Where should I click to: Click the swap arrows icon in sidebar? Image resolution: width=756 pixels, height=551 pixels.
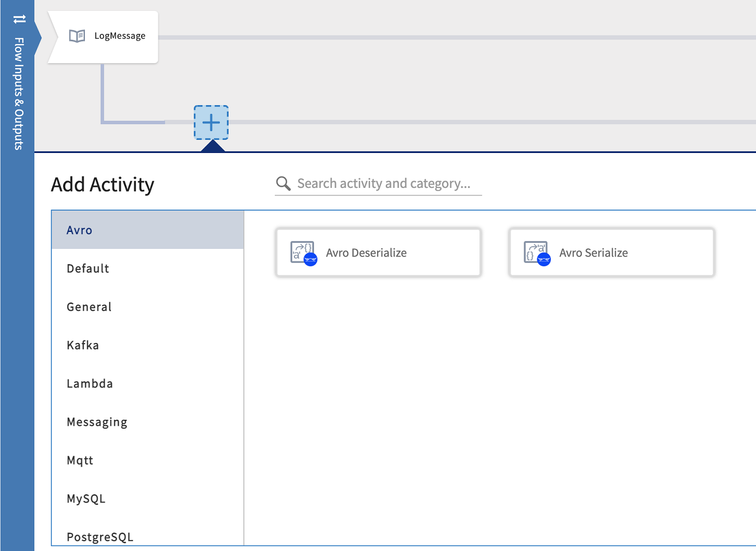20,19
